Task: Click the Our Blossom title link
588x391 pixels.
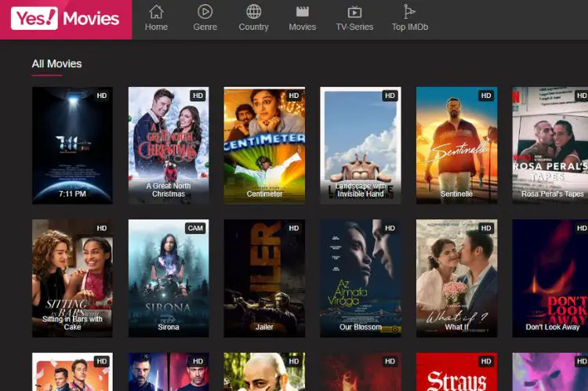Action: coord(361,327)
